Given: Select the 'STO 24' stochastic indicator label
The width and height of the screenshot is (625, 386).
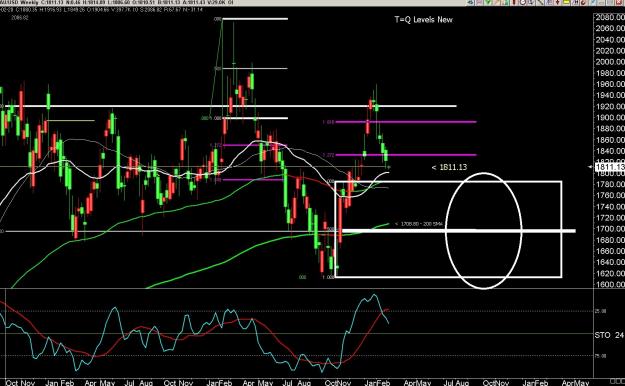Looking at the screenshot, I should (x=609, y=335).
